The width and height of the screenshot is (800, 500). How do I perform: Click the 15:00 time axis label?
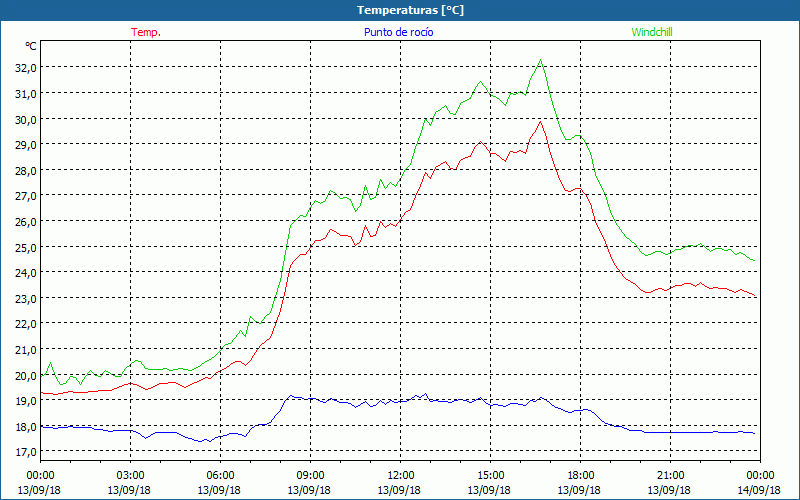pyautogui.click(x=490, y=476)
